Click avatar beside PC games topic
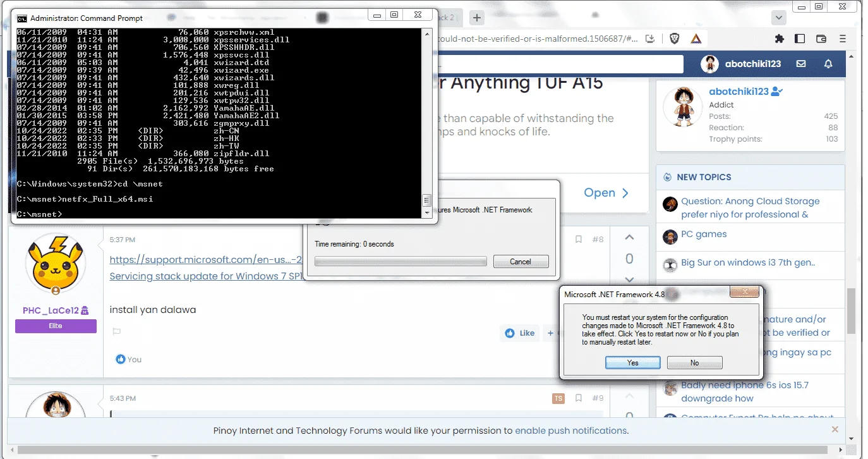868x459 pixels. click(x=670, y=237)
